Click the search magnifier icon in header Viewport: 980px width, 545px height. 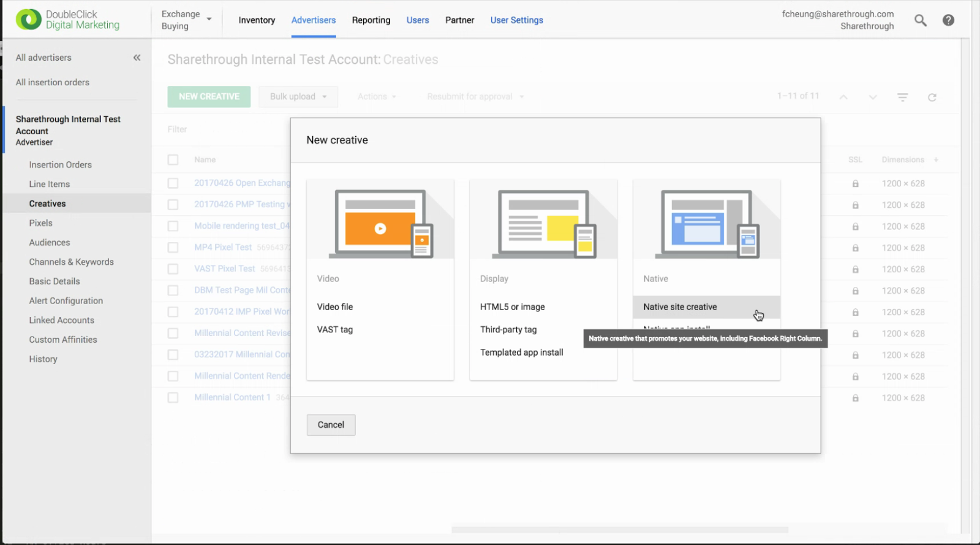pyautogui.click(x=920, y=20)
